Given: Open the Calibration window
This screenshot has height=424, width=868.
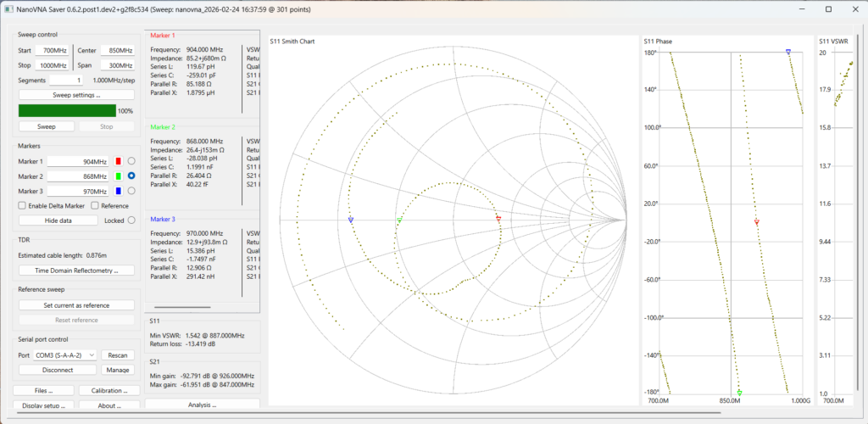Looking at the screenshot, I should 108,391.
